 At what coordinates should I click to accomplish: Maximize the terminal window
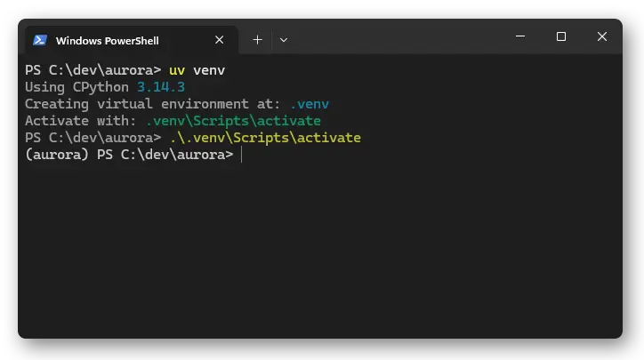(x=561, y=36)
